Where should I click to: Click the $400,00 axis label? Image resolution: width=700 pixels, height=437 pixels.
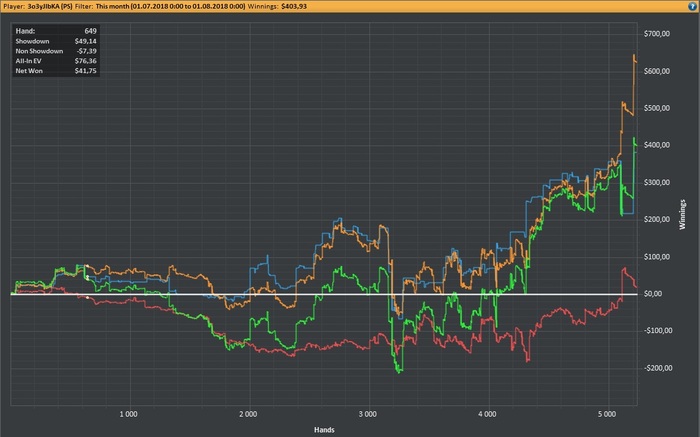click(657, 145)
